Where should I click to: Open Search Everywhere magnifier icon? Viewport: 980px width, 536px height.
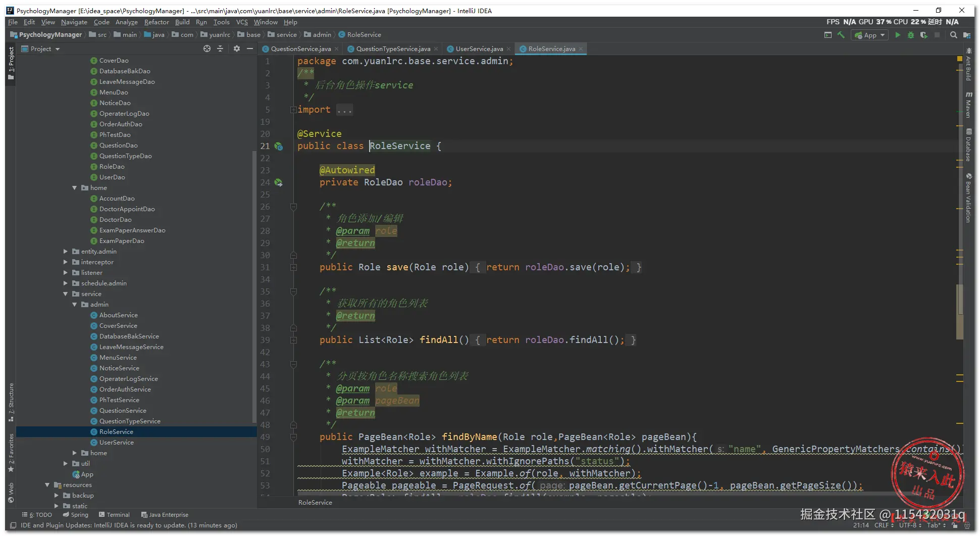pyautogui.click(x=953, y=35)
